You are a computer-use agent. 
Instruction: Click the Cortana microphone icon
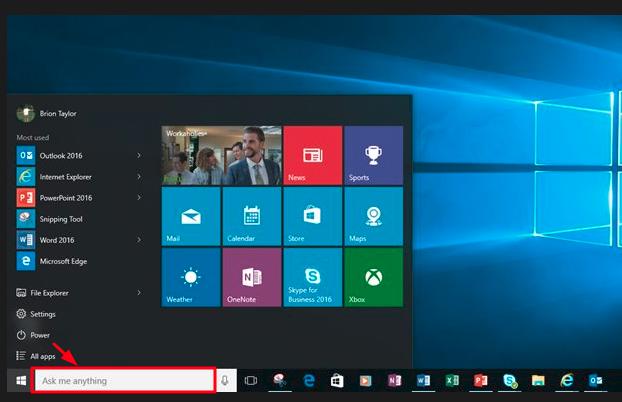225,381
